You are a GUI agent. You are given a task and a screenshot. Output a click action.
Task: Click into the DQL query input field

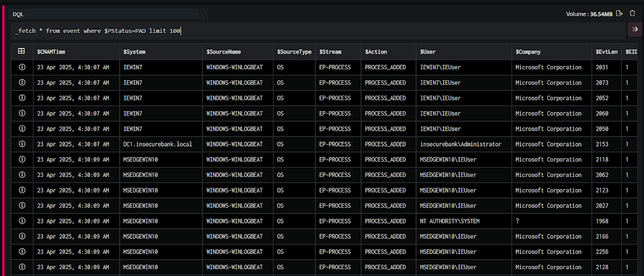tap(319, 30)
